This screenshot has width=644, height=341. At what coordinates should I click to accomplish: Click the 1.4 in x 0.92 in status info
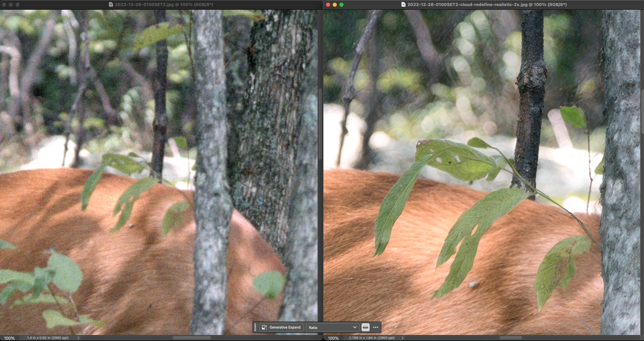coord(48,338)
